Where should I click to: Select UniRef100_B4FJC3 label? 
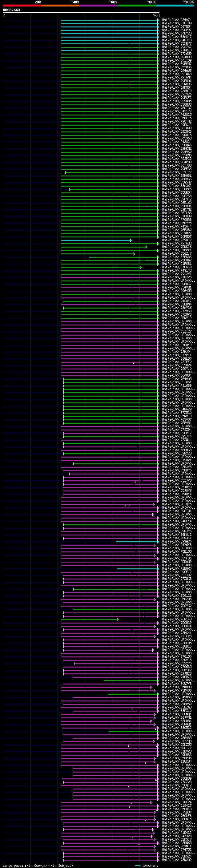[x=176, y=40]
